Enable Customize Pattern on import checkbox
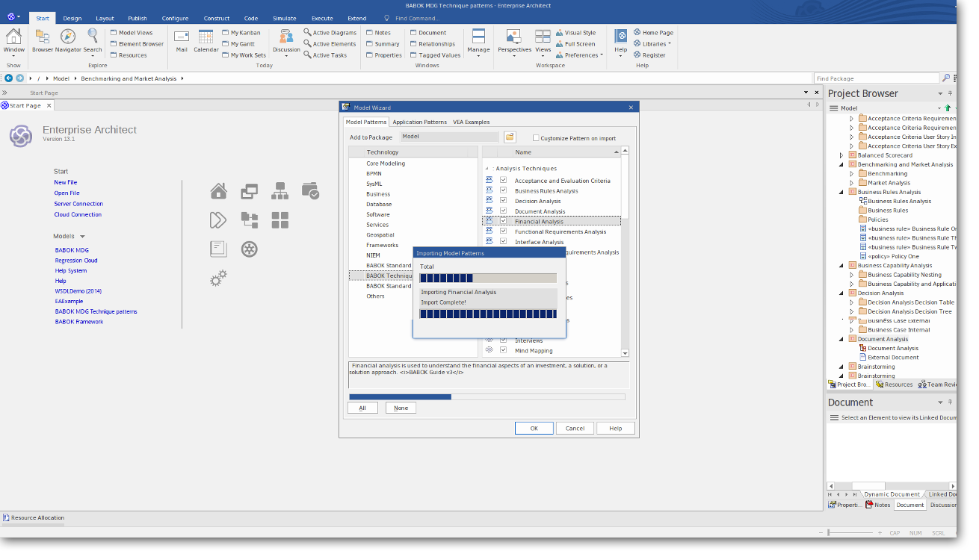The height and width of the screenshot is (560, 979). tap(536, 138)
